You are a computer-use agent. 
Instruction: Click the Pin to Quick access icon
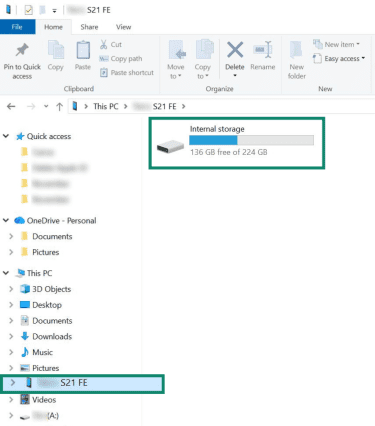click(22, 50)
